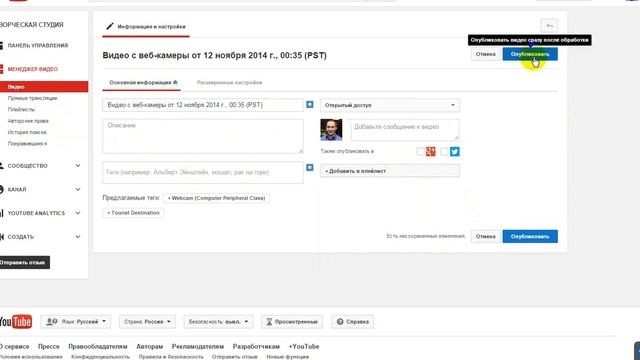Image resolution: width=640 pixels, height=360 pixels.
Task: Open the Правила и безопасность footer link
Action: (171, 357)
